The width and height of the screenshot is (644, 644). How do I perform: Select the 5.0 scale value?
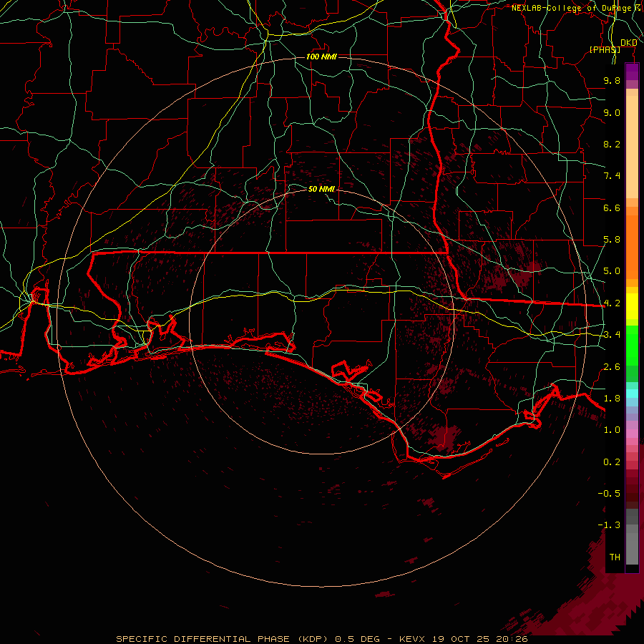612,271
